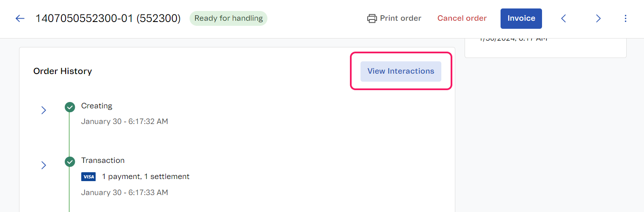The image size is (644, 212).
Task: Click the green check beside Creating
Action: tap(70, 107)
